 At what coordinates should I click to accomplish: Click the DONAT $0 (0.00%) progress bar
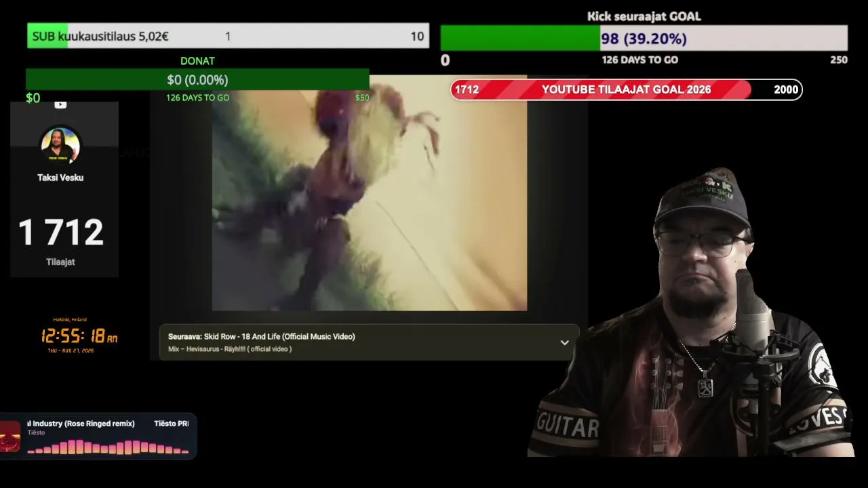(197, 80)
